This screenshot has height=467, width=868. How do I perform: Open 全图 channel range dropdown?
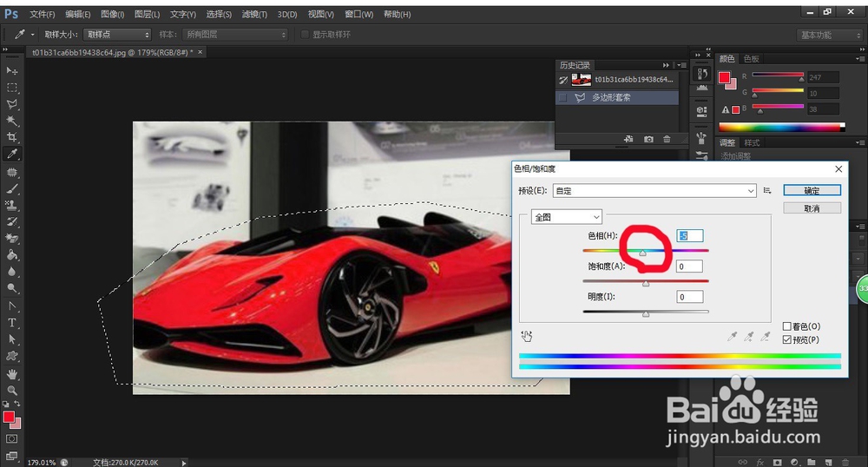pos(566,217)
